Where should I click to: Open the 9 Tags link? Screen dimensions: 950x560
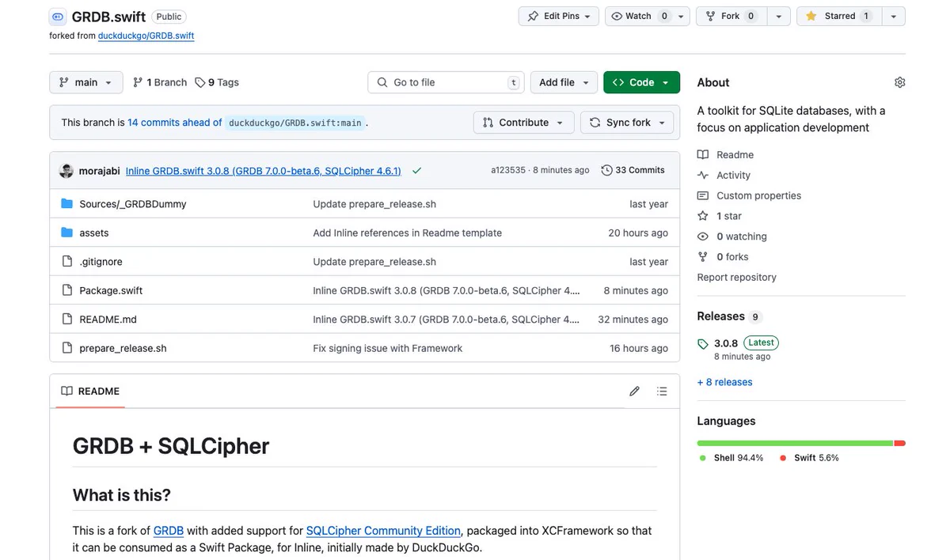[x=217, y=82]
